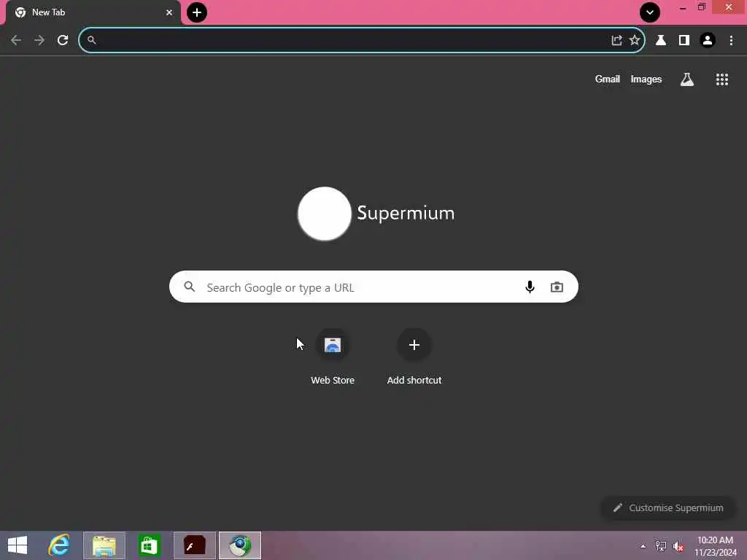Toggle the side panel button
The width and height of the screenshot is (747, 560).
pyautogui.click(x=684, y=40)
